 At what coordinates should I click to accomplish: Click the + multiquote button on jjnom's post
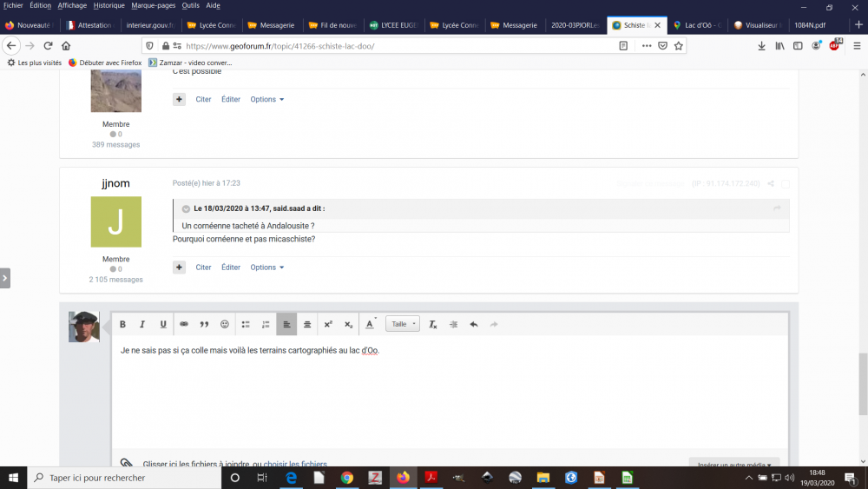coord(179,268)
